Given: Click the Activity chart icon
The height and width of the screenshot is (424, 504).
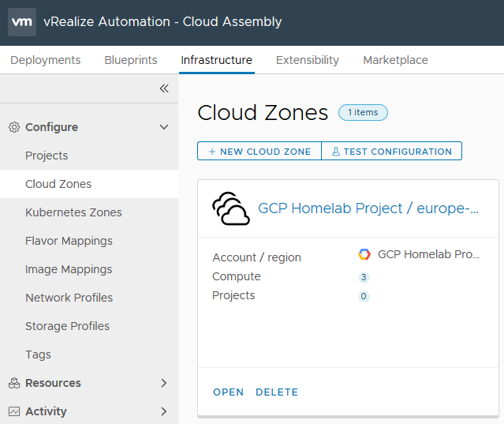Looking at the screenshot, I should (14, 411).
